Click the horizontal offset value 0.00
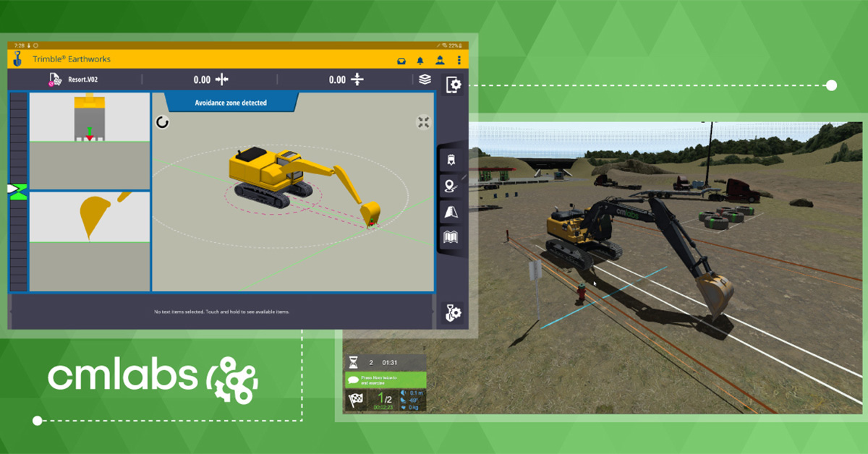The height and width of the screenshot is (454, 868). pos(202,80)
